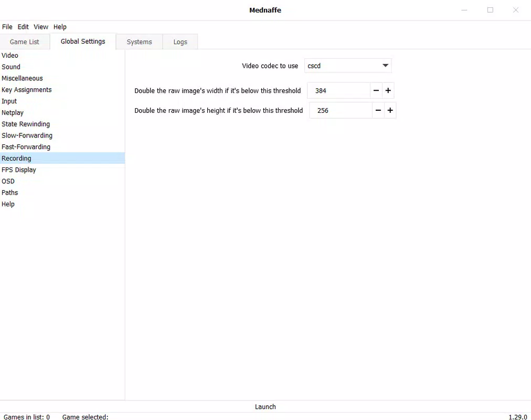This screenshot has width=531, height=420.
Task: Click the height threshold value field
Action: [x=341, y=110]
